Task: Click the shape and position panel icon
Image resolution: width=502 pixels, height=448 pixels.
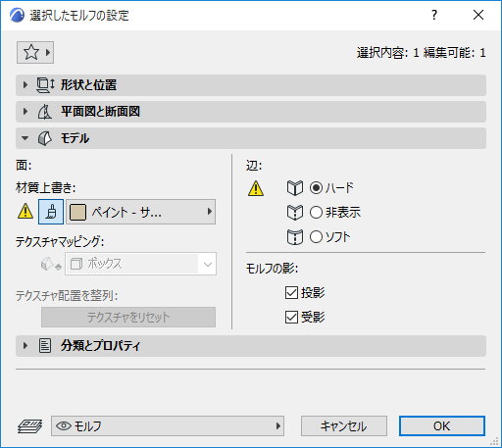Action: click(x=45, y=85)
